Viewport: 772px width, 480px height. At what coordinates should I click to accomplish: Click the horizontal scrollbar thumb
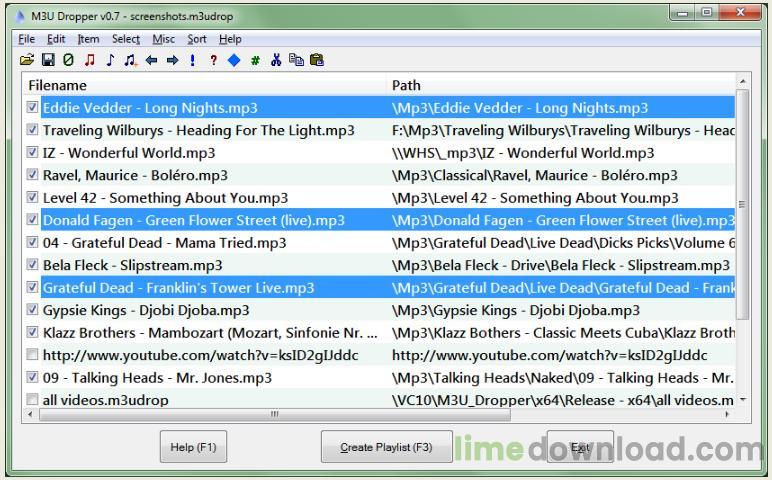coord(275,414)
